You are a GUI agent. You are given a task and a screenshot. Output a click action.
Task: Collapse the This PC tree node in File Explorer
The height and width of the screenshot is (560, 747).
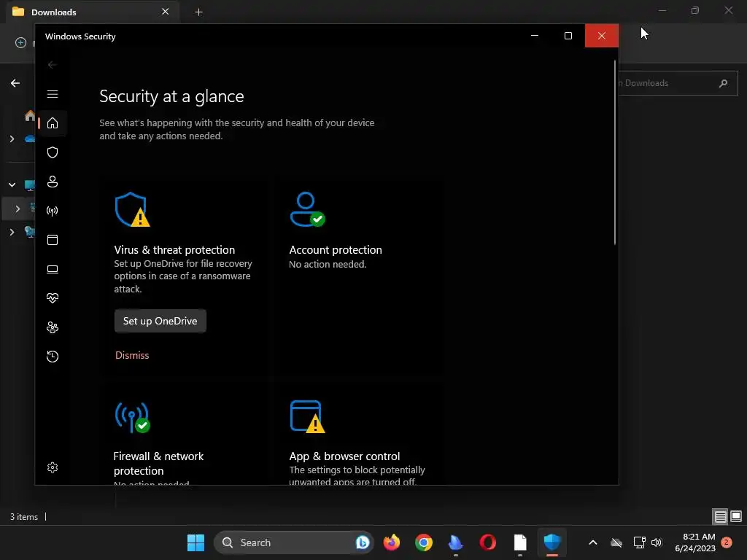click(12, 184)
